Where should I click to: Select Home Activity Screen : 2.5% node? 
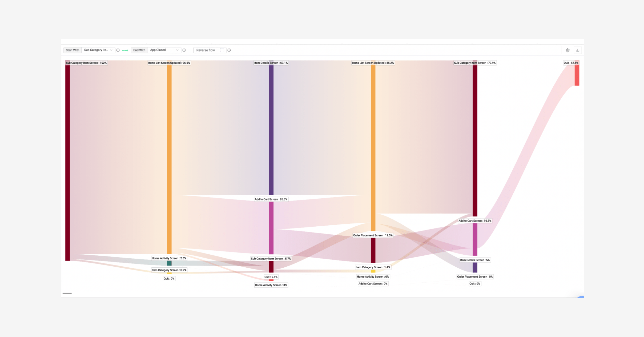tap(169, 258)
